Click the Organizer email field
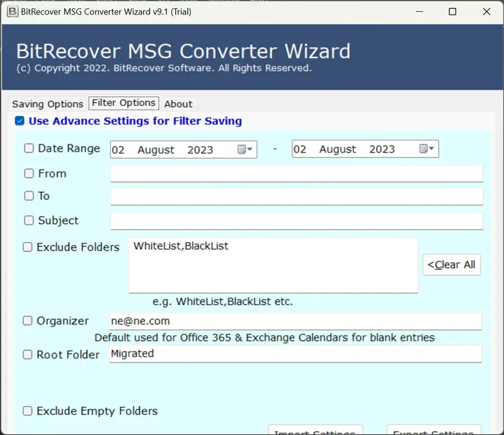This screenshot has height=435, width=504. [x=295, y=321]
